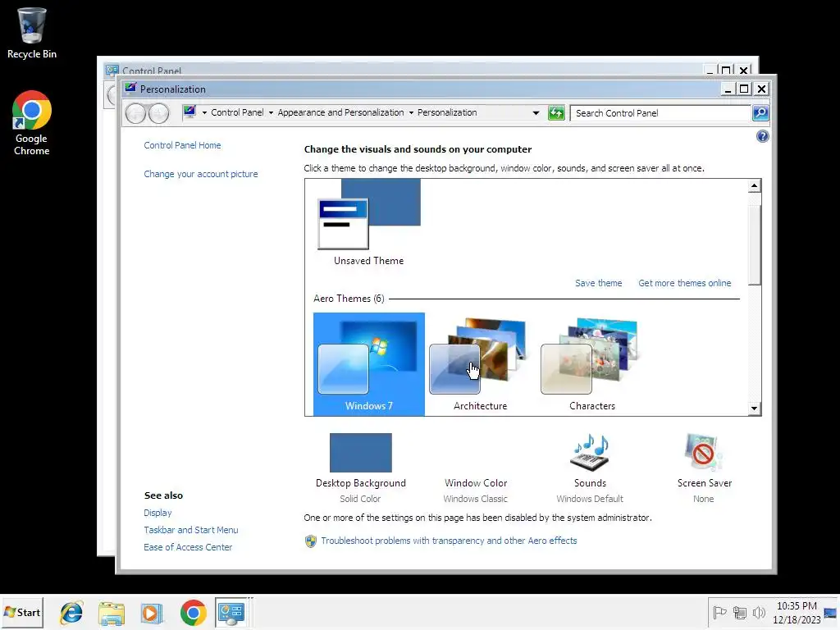Image resolution: width=840 pixels, height=630 pixels.
Task: Open the Sounds settings icon
Action: click(590, 453)
